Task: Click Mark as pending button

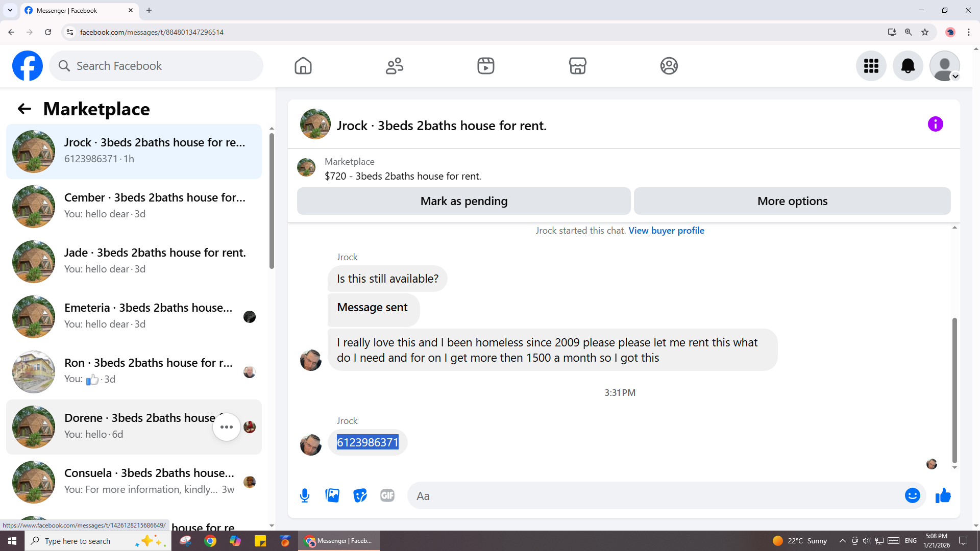Action: (x=463, y=201)
